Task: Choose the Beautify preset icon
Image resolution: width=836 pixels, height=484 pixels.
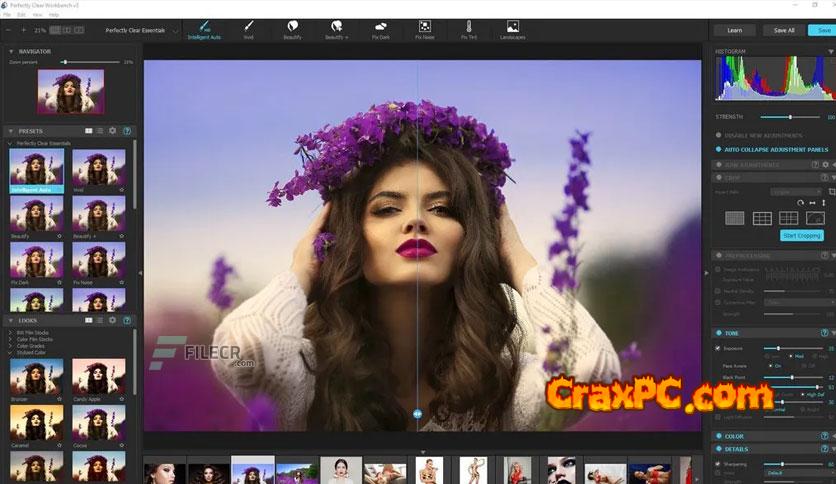Action: (x=292, y=28)
